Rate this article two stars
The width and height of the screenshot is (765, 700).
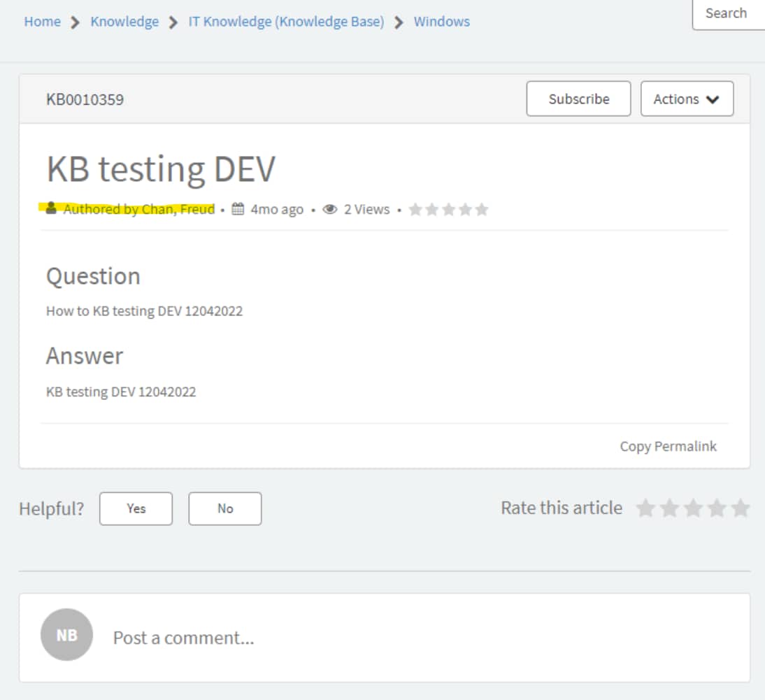click(669, 508)
